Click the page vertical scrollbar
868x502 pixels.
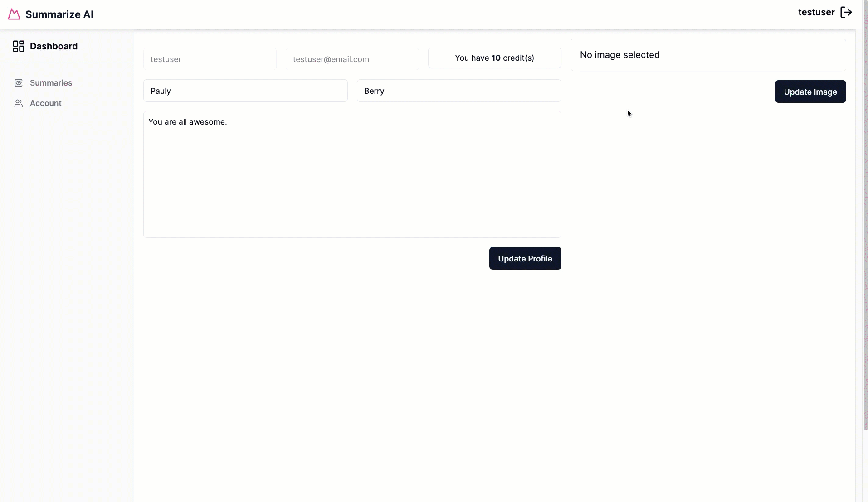pyautogui.click(x=865, y=215)
